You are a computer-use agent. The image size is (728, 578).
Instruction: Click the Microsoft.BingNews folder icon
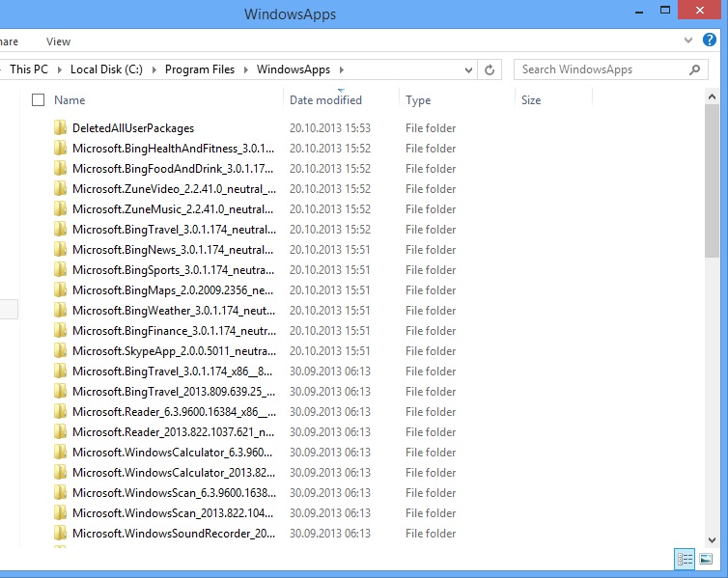[x=60, y=250]
